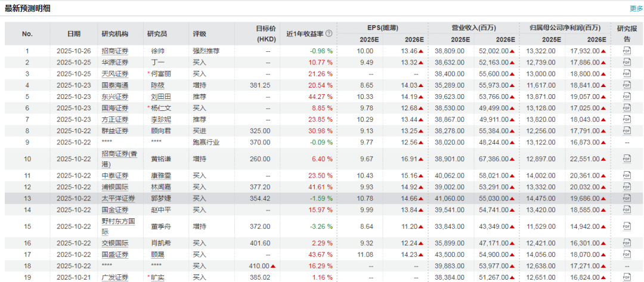The height and width of the screenshot is (282, 644).
Task: Open 广发证券 institution link
Action: click(x=114, y=278)
